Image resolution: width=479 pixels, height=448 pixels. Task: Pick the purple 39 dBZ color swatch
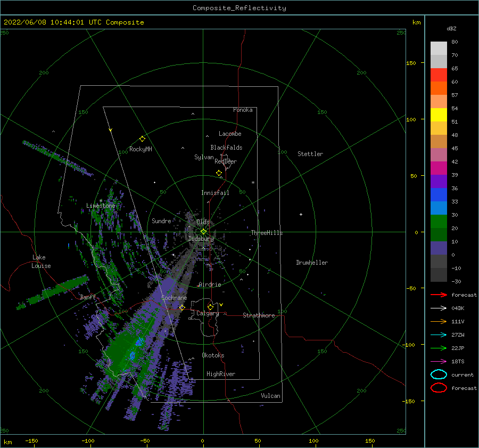pyautogui.click(x=439, y=181)
